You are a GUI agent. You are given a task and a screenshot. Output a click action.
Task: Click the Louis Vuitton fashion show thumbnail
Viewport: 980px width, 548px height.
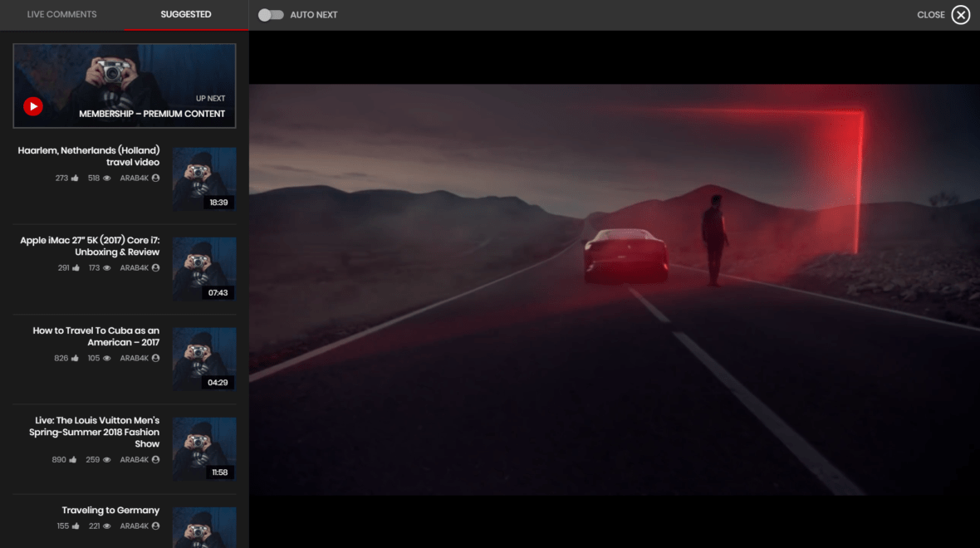click(x=204, y=448)
